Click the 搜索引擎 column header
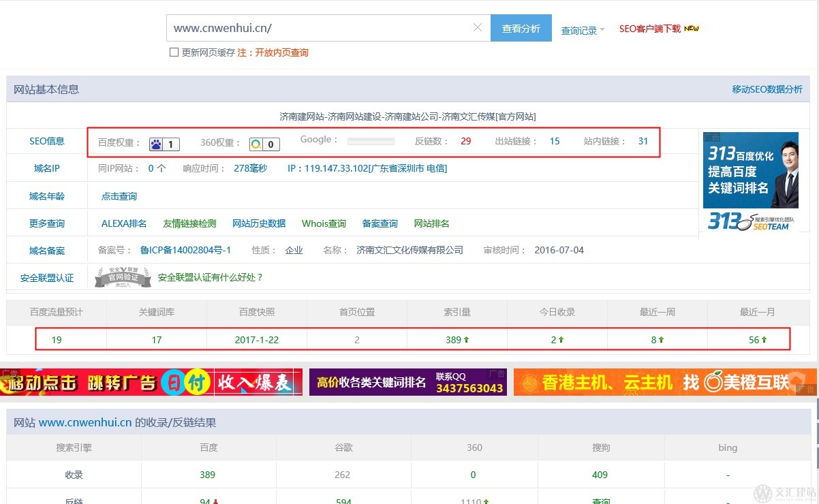819x504 pixels. tap(74, 447)
